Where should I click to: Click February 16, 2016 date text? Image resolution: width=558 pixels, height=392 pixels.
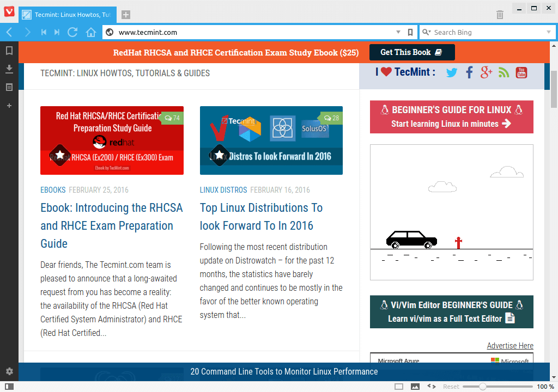280,190
